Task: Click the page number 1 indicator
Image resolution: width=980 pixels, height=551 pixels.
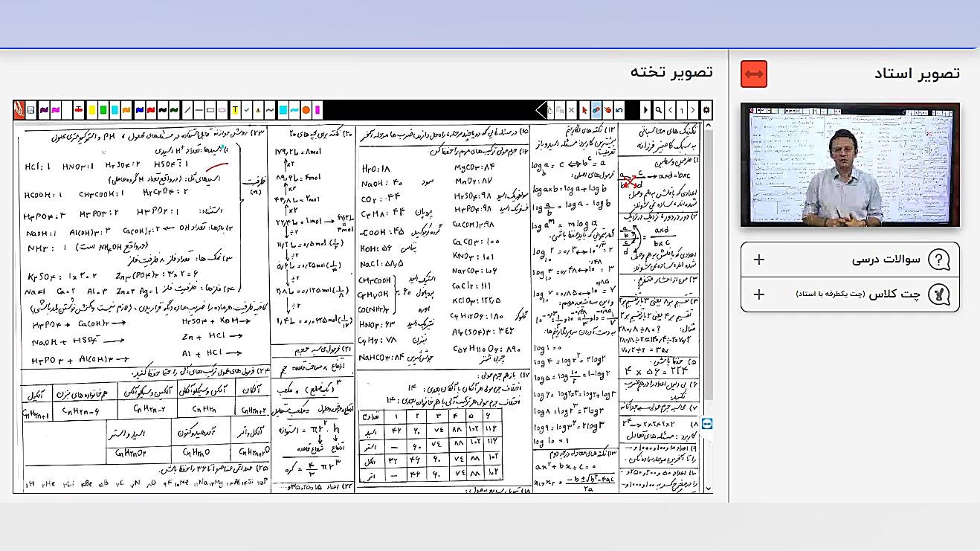Action: (682, 110)
